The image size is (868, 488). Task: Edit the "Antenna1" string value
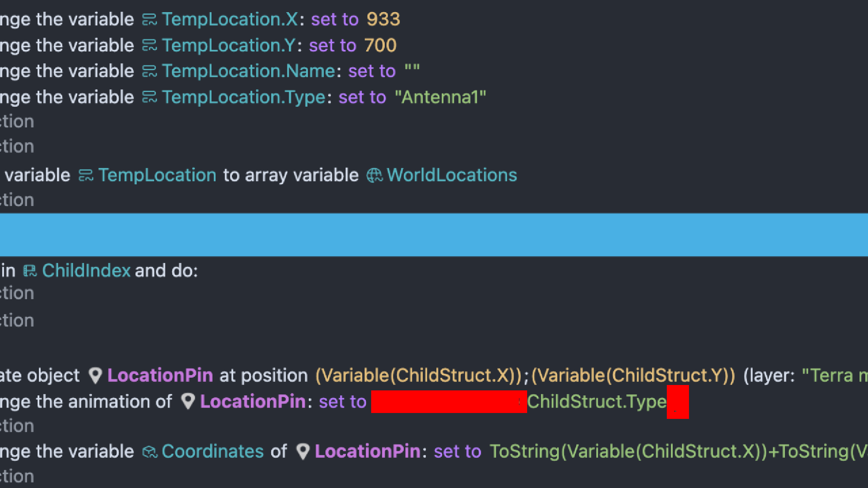tap(440, 97)
